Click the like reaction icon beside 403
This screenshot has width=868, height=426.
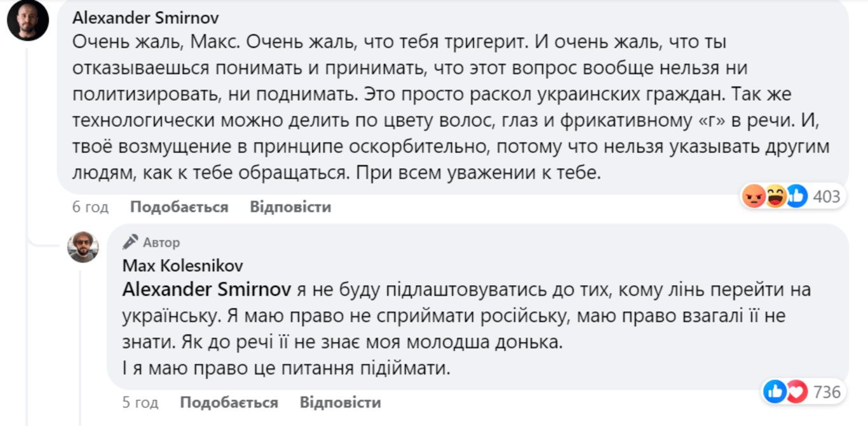point(797,197)
